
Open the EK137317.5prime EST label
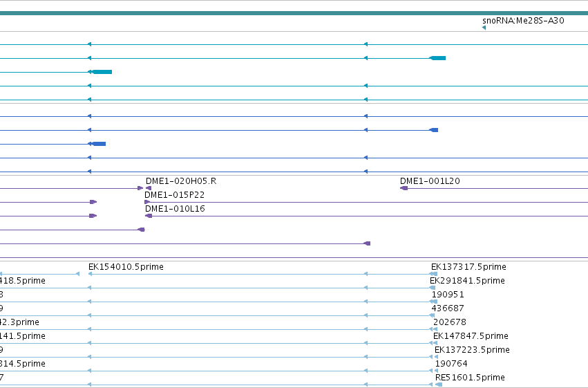tap(468, 267)
